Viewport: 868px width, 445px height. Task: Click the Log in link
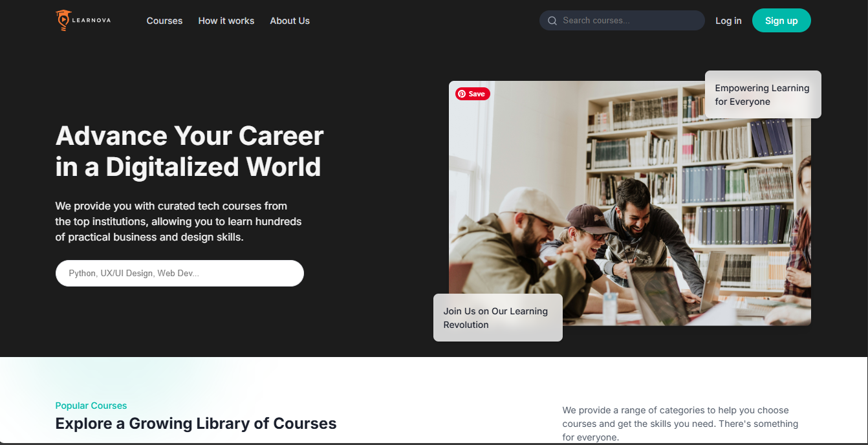pos(728,21)
